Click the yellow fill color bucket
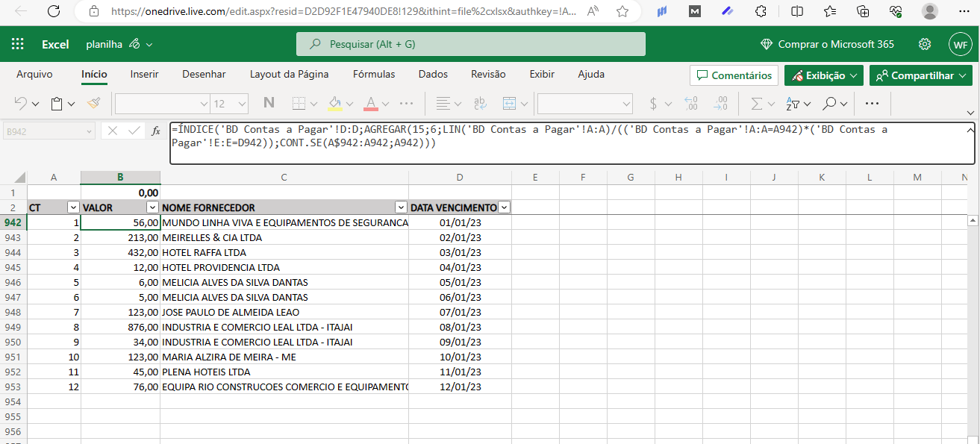The image size is (980, 444). 335,103
